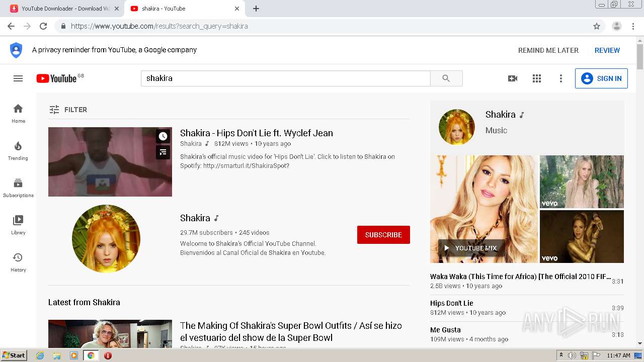Click the search magnifier button

[x=446, y=78]
